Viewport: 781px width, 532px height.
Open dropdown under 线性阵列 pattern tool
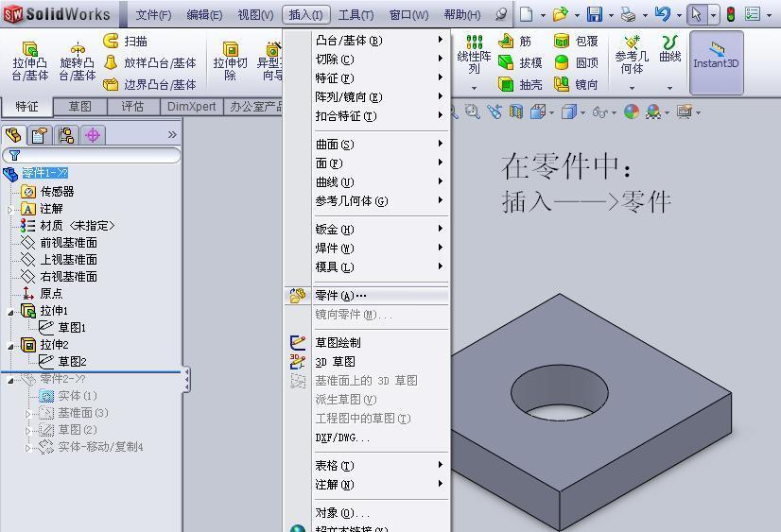coord(474,88)
